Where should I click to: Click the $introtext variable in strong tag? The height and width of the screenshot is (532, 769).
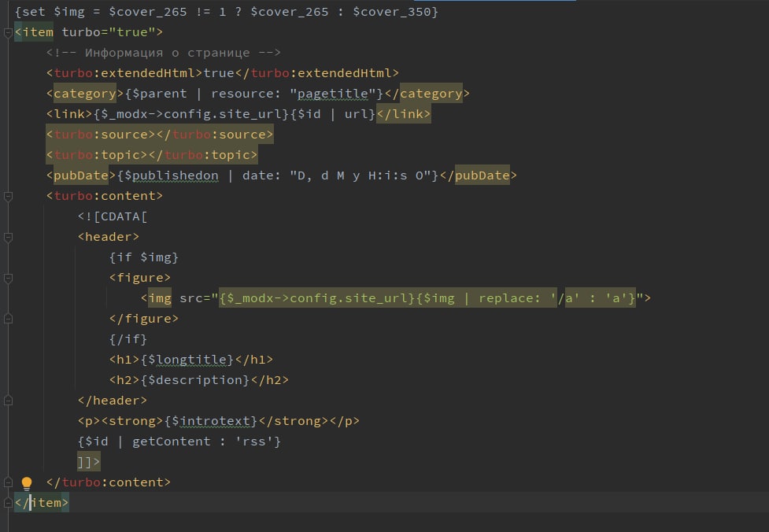click(210, 421)
